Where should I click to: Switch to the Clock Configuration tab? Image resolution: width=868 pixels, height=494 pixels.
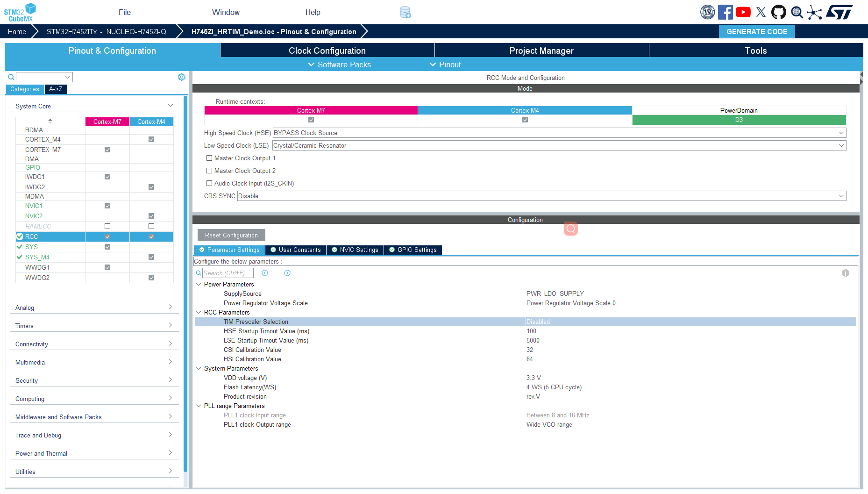(327, 50)
